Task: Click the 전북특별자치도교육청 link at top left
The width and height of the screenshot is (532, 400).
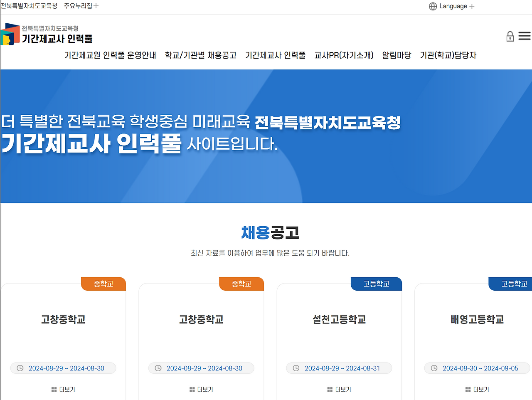Action: pos(29,5)
